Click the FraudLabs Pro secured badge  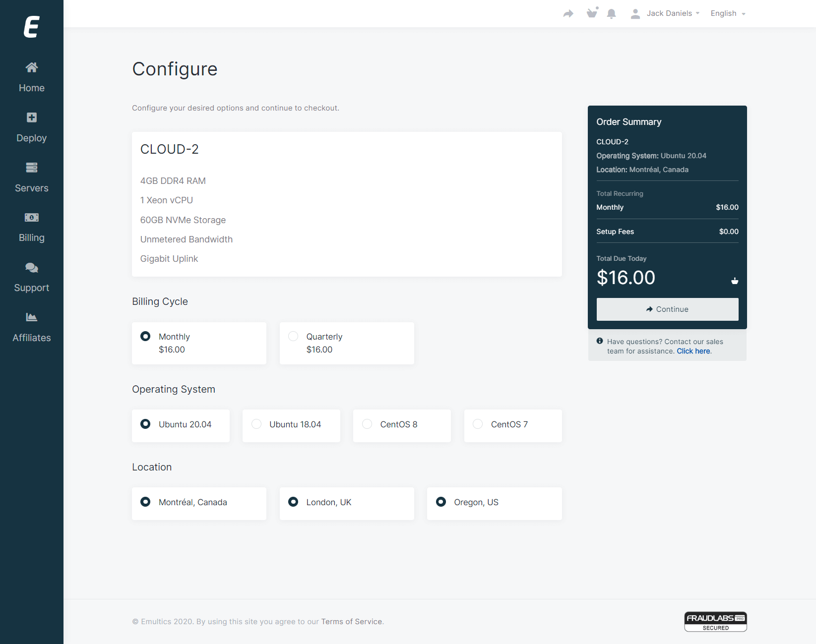click(x=715, y=622)
